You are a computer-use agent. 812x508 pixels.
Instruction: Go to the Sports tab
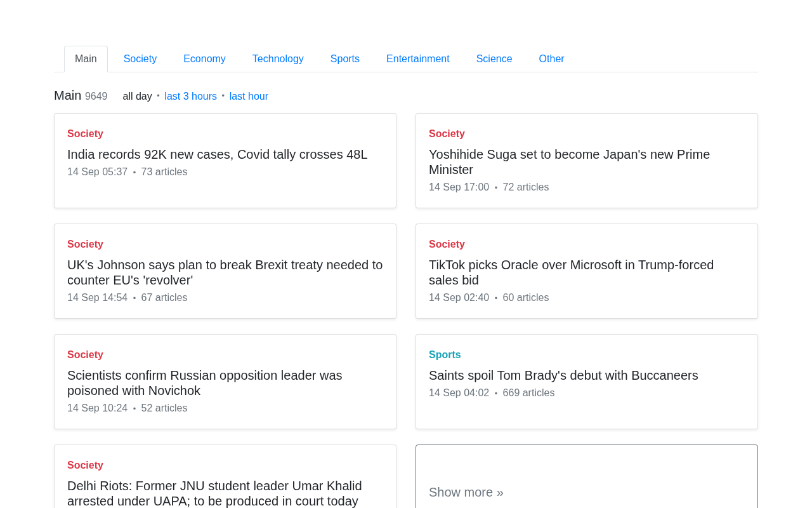tap(345, 59)
